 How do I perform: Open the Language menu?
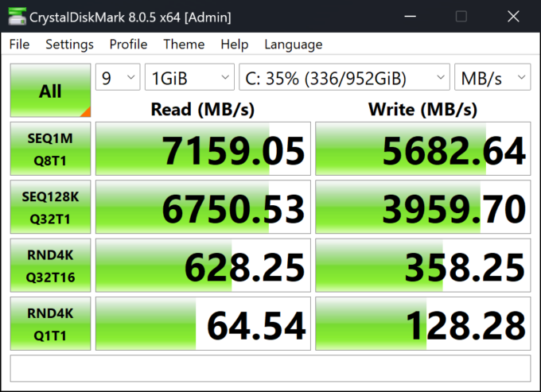point(294,45)
